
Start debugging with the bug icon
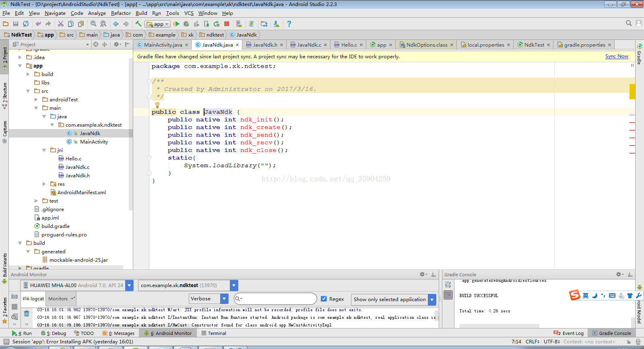point(186,24)
